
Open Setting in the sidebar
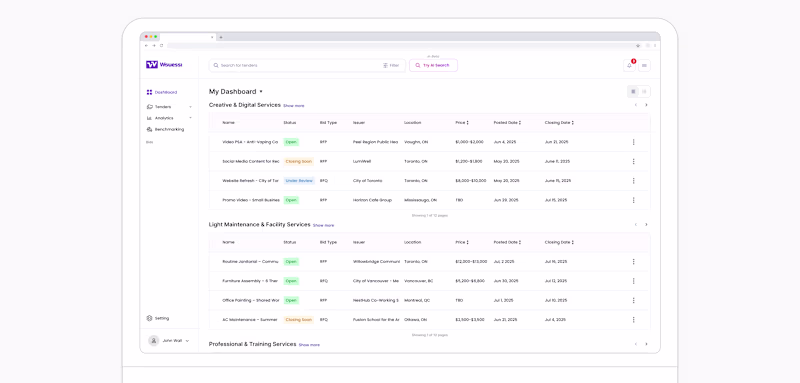(158, 318)
